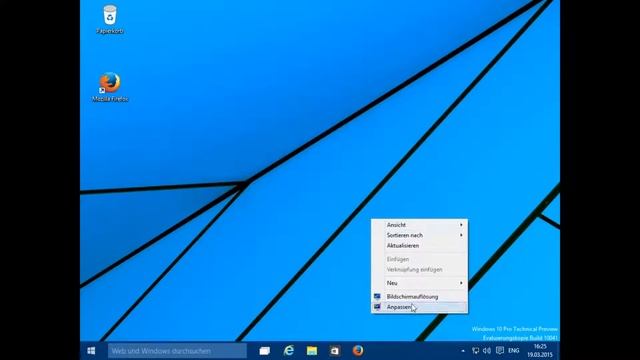This screenshot has height=360, width=640.
Task: Click the Anpassen personalization icon
Action: [377, 307]
